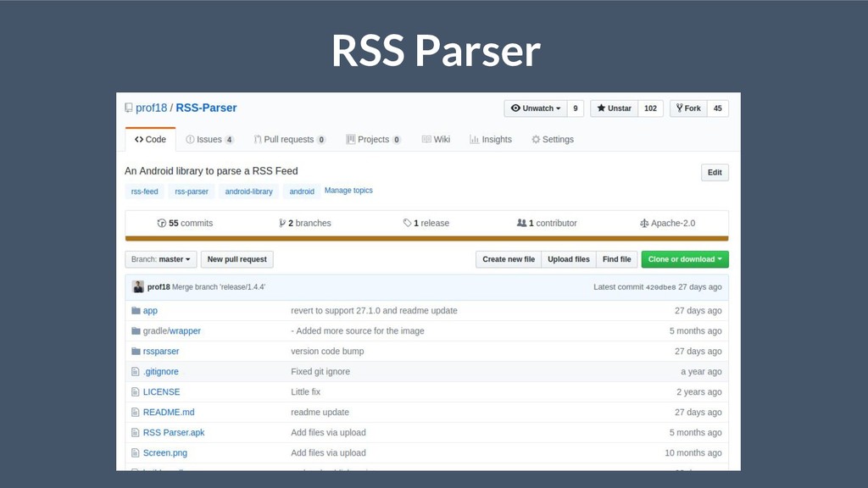Image resolution: width=868 pixels, height=488 pixels.
Task: Open commit message Merge branch 'release/1.4.4'
Action: coord(219,287)
